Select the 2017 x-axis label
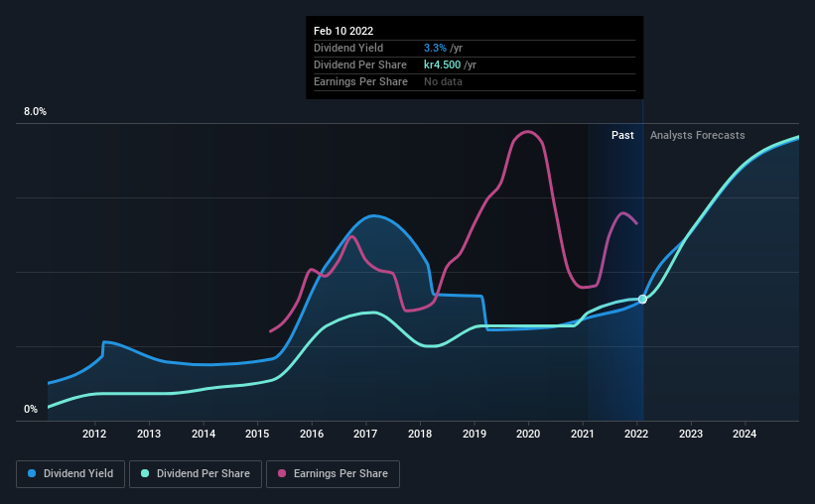The image size is (815, 504). [365, 434]
